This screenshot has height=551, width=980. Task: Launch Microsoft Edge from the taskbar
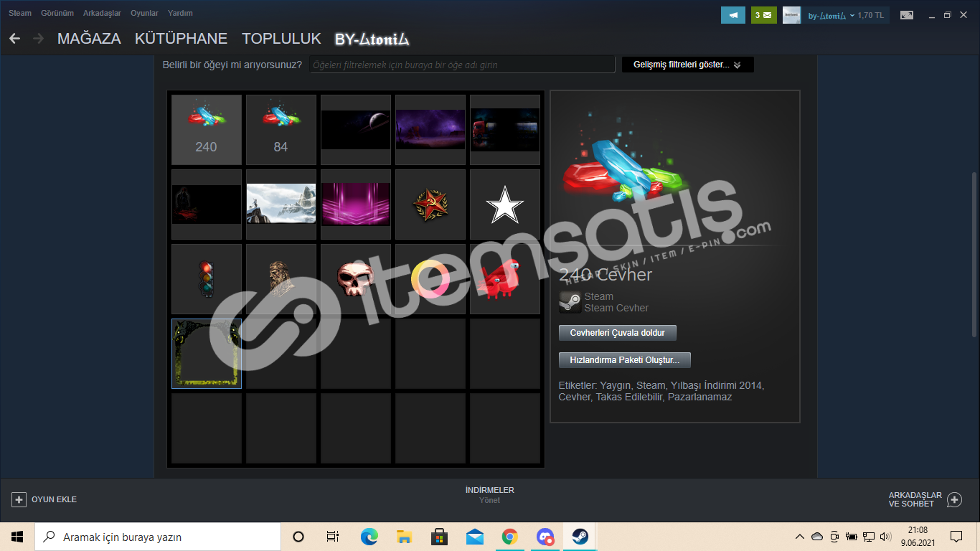tap(369, 537)
